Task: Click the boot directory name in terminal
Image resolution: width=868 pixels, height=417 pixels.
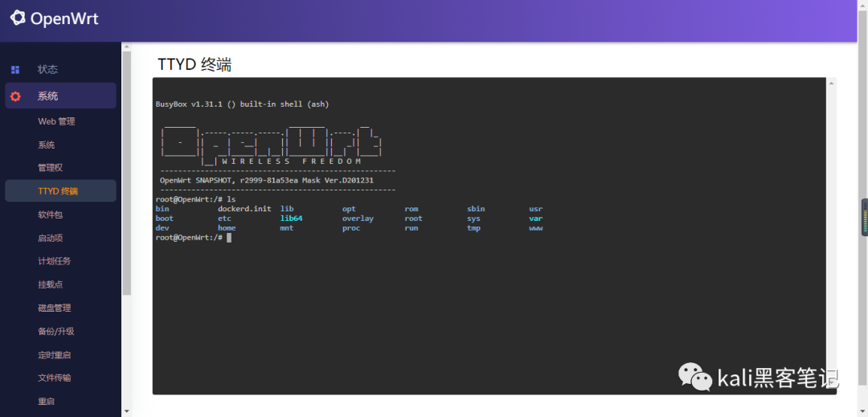Action: [x=165, y=219]
